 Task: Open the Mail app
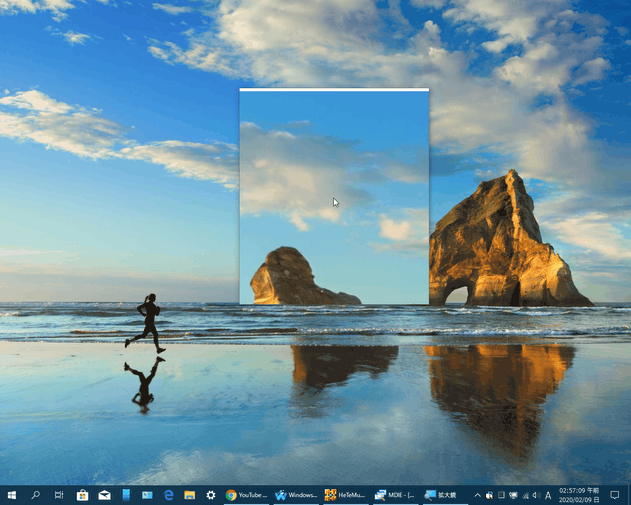(104, 495)
